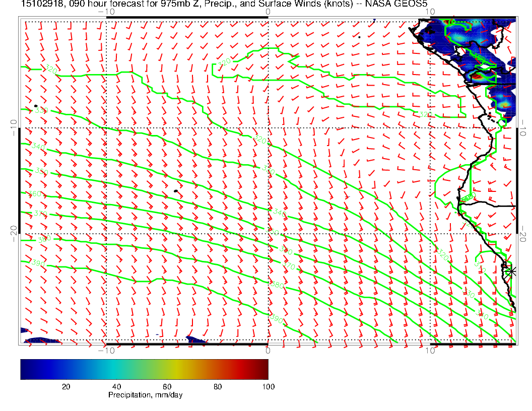This screenshot has width=532, height=411.
Task: Click the small island dot west of the 0° meridian
Action: coord(175,191)
